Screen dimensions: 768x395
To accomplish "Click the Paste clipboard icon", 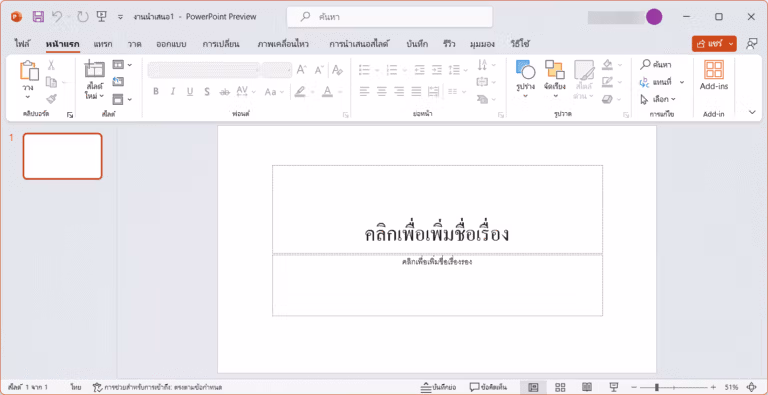I will (29, 70).
